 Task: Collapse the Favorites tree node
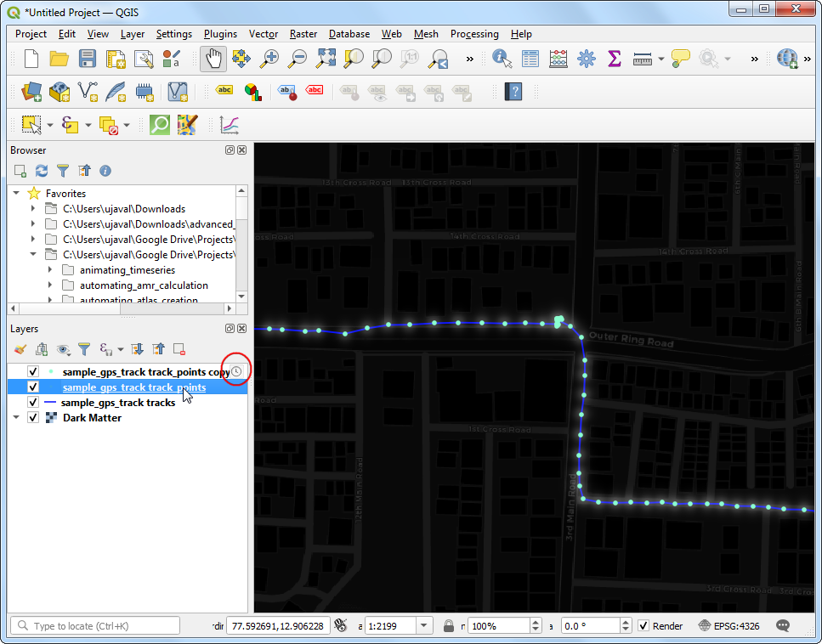tap(16, 194)
